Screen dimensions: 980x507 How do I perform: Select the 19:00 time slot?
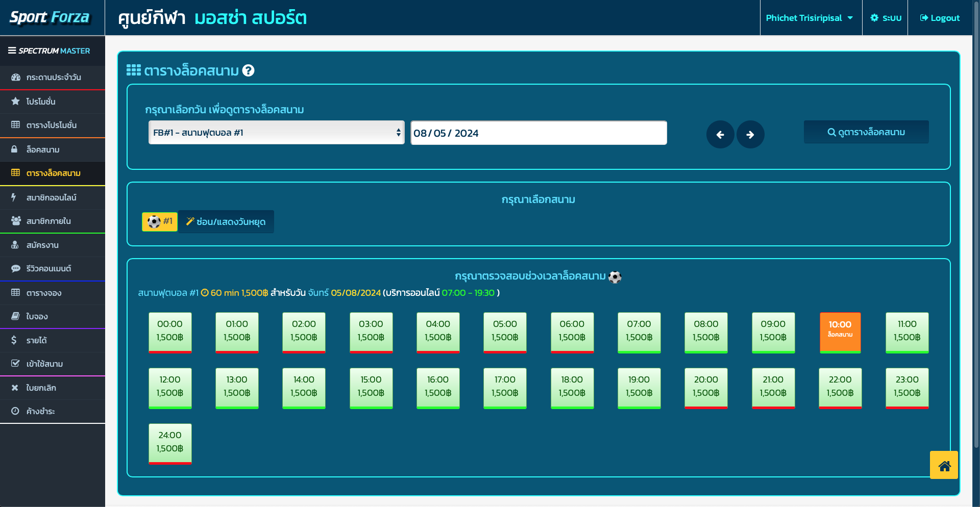click(x=639, y=388)
